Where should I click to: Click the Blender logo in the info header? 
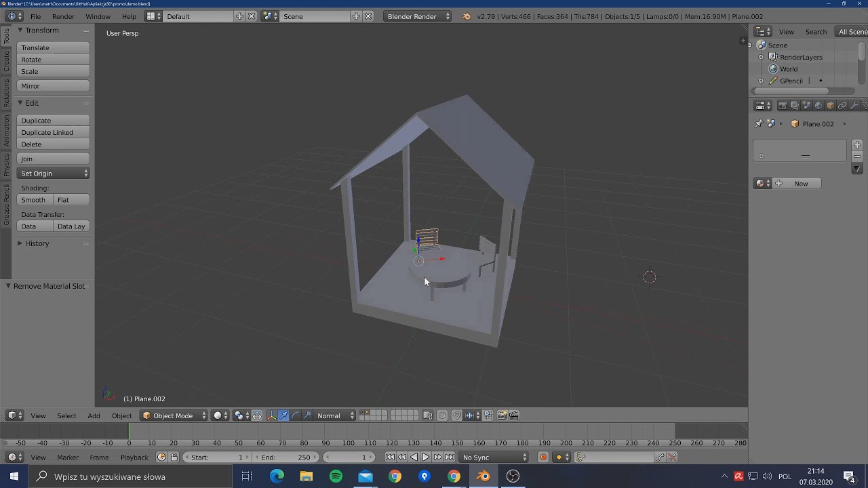click(x=467, y=16)
